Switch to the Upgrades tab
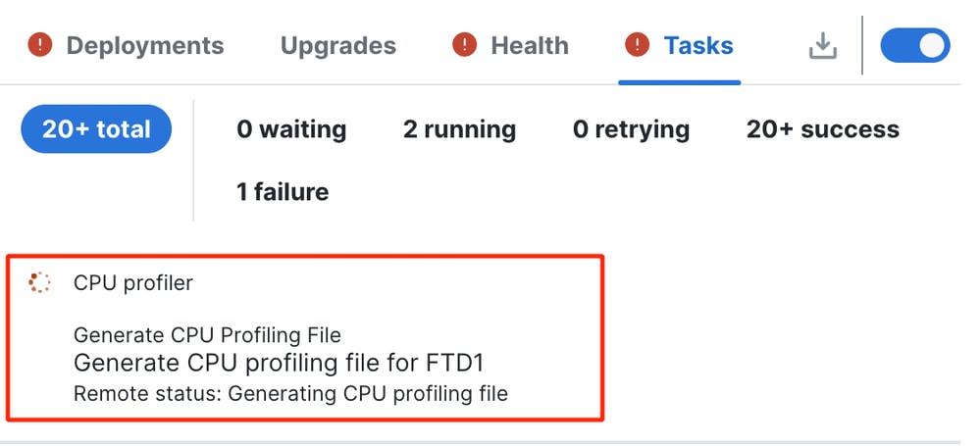 (338, 46)
